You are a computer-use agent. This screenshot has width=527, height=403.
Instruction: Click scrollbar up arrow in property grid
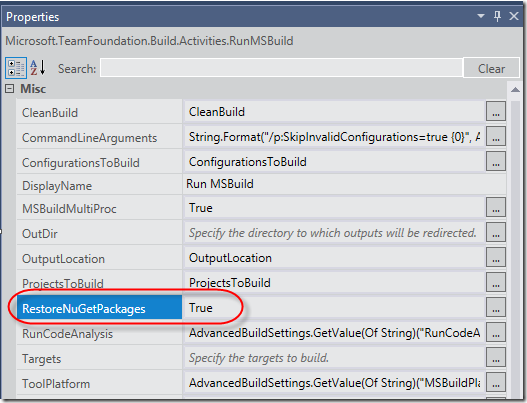(x=515, y=90)
